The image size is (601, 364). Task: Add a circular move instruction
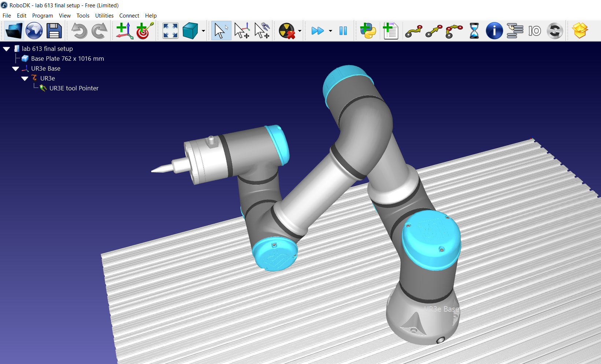(454, 31)
